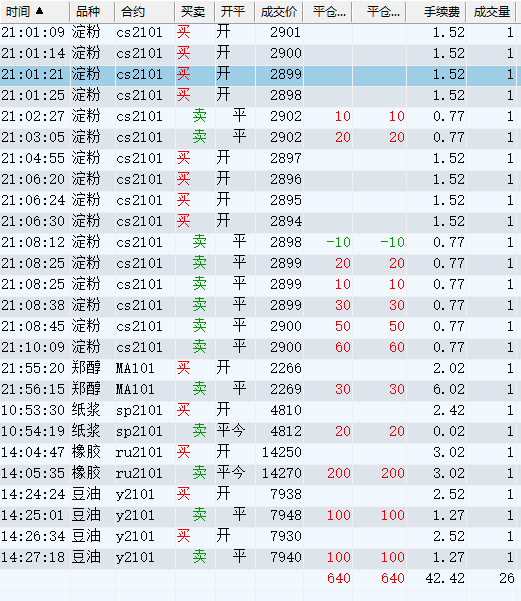This screenshot has width=521, height=601.
Task: Select the 14:27:18 豆油 sell row
Action: coord(259,557)
